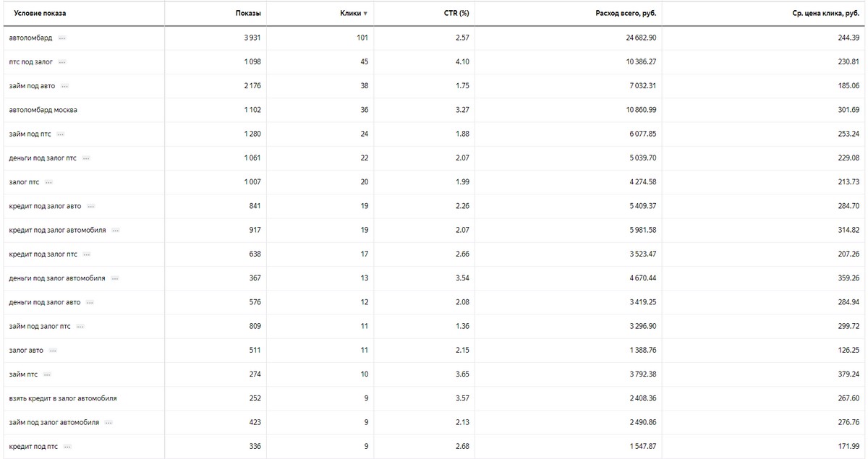Click the ellipsis icon beside птс под залог

tap(62, 62)
